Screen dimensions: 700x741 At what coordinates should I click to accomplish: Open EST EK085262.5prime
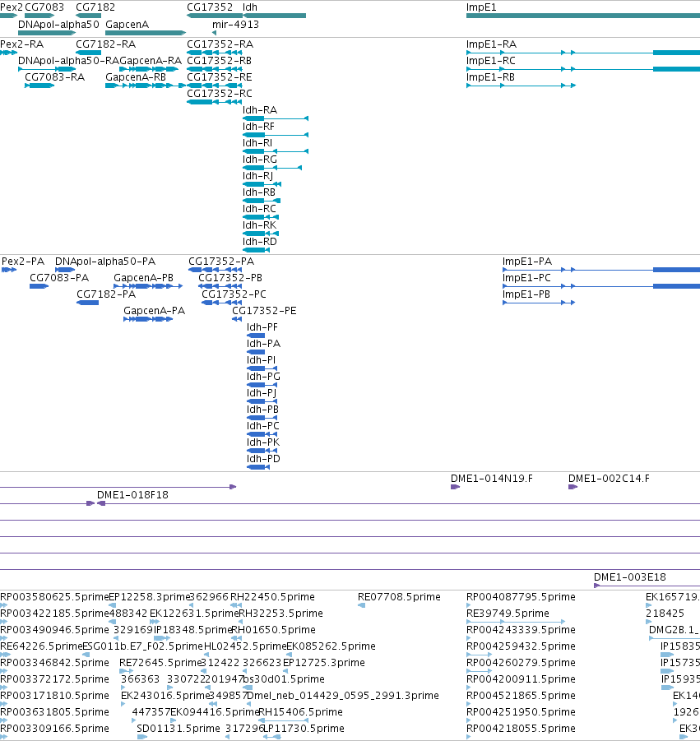331,646
